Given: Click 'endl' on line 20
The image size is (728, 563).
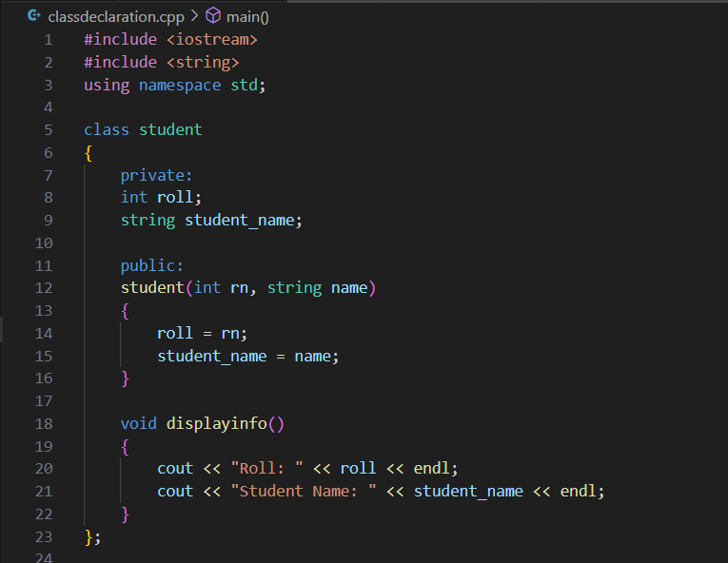Looking at the screenshot, I should 432,469.
